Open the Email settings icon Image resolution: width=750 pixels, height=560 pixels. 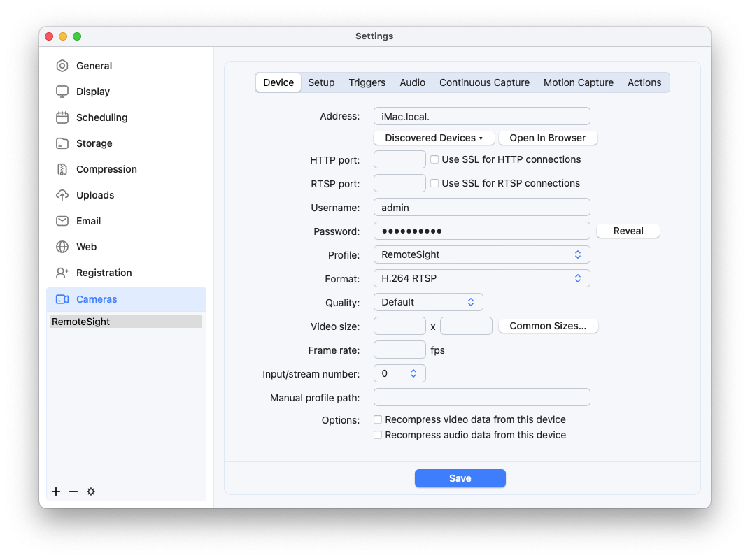tap(62, 221)
